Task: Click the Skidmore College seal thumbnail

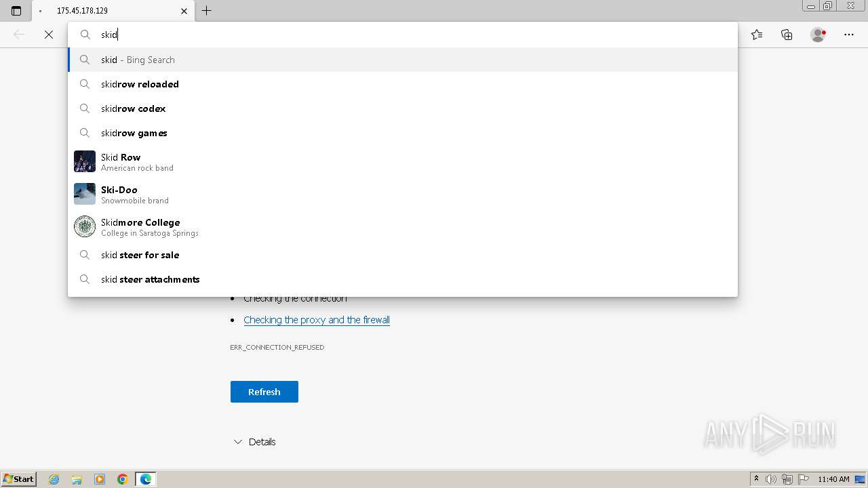Action: (85, 226)
